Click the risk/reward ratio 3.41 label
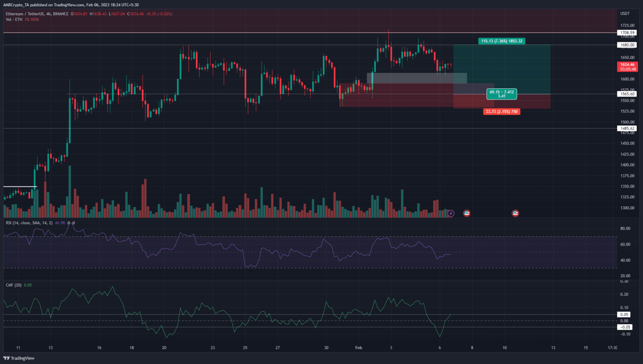 pyautogui.click(x=502, y=94)
